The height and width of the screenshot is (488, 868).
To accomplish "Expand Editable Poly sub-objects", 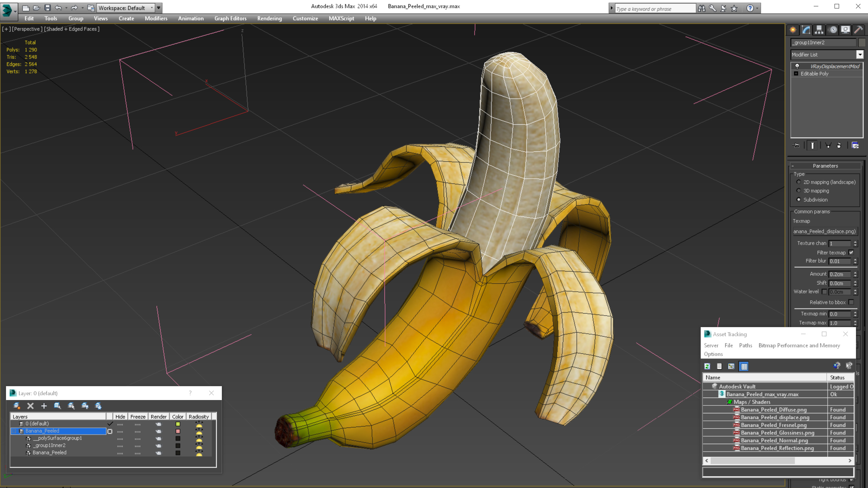I will [x=796, y=74].
